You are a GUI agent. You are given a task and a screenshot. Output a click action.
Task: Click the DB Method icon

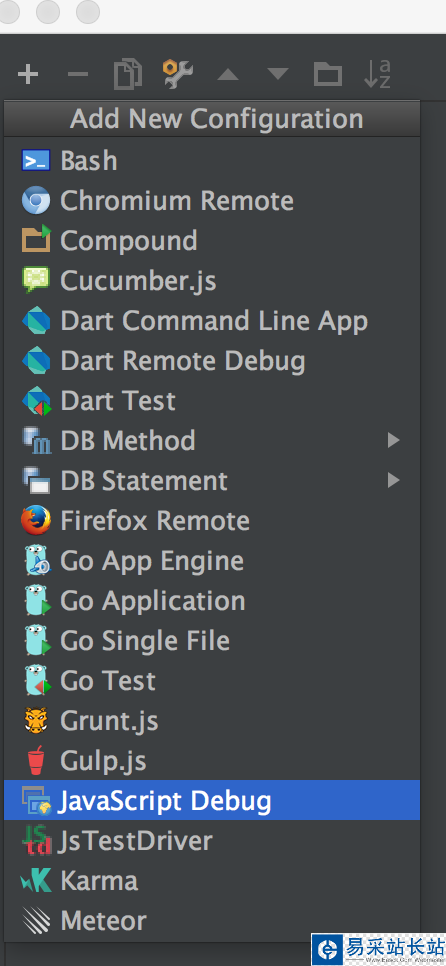coord(36,441)
